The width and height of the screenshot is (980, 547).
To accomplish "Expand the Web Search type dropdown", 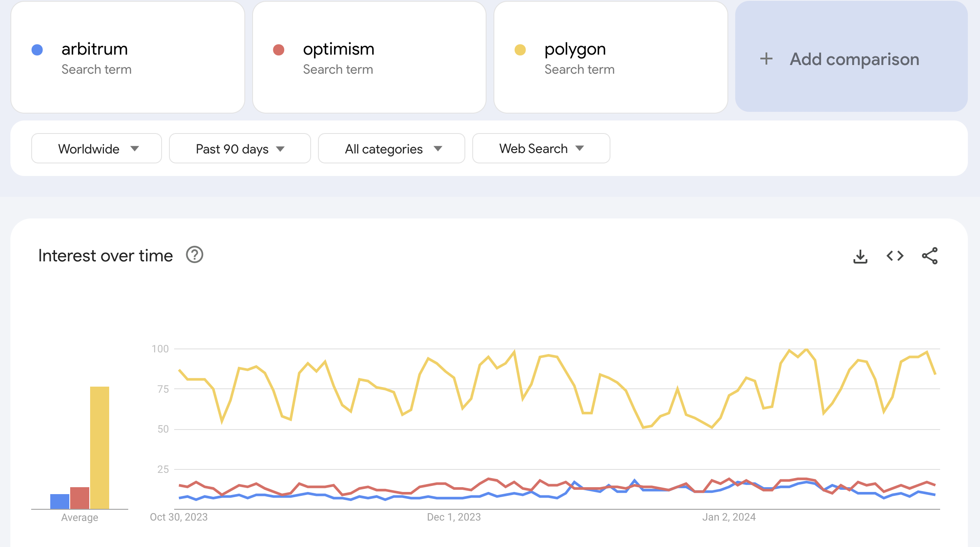I will (541, 149).
